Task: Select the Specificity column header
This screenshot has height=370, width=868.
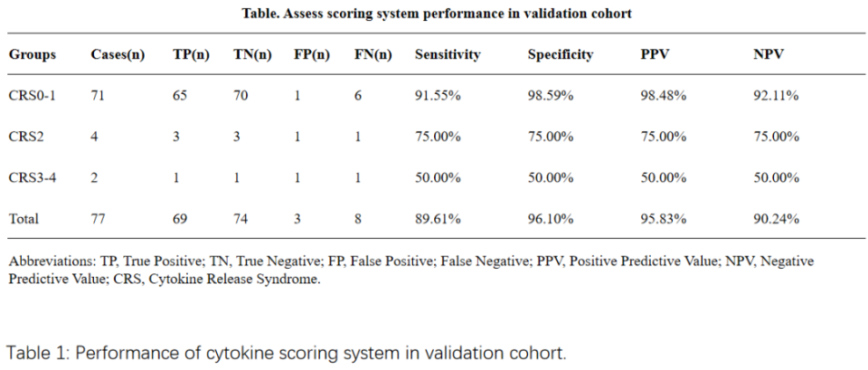Action: point(561,55)
